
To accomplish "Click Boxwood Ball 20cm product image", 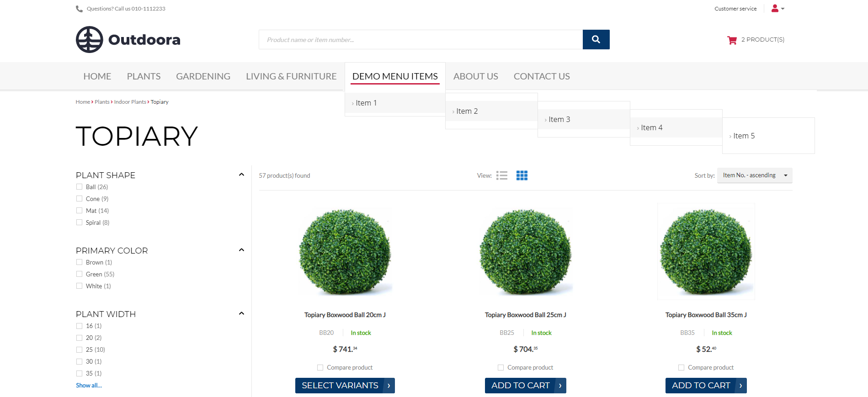I will tap(345, 252).
